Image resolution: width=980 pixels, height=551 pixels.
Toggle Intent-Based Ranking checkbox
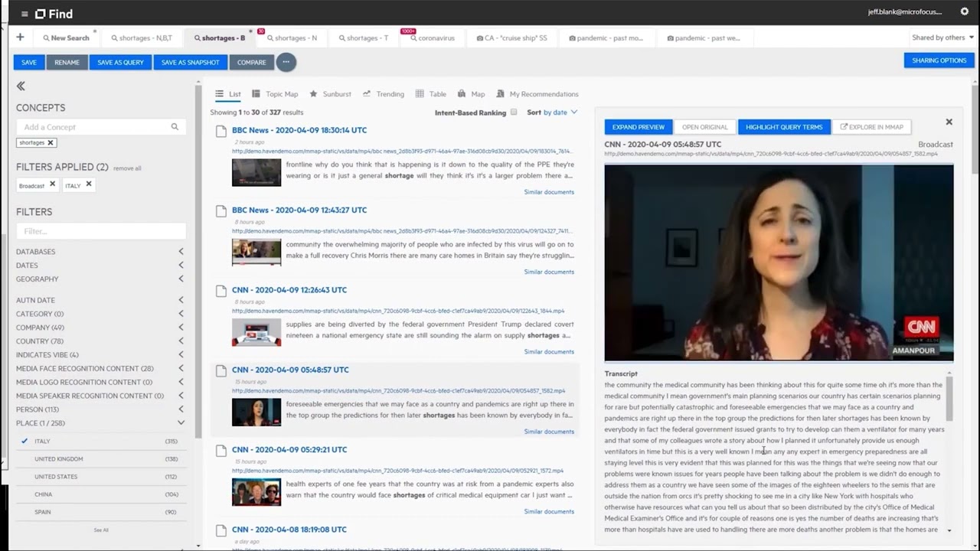[x=514, y=112]
